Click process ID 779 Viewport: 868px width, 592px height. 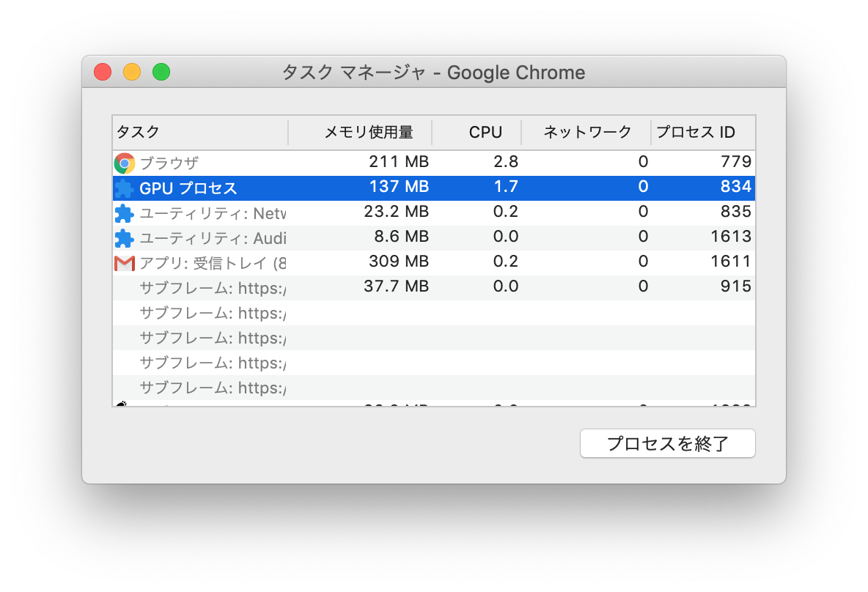[x=736, y=162]
